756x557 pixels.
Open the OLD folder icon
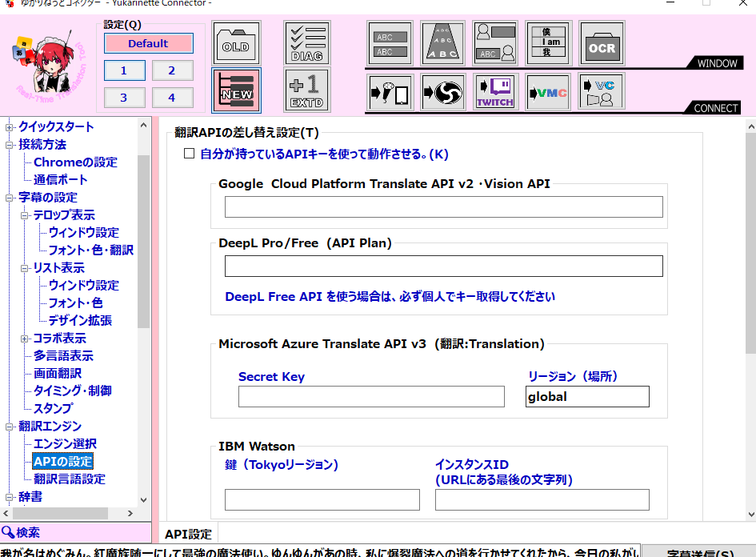point(236,43)
